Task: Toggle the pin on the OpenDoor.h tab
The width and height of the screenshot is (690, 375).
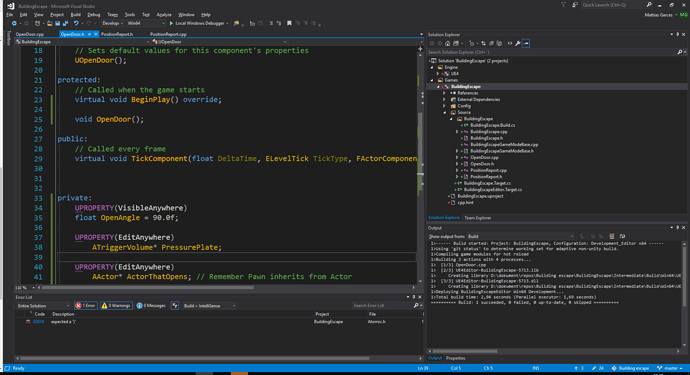Action: coord(89,34)
